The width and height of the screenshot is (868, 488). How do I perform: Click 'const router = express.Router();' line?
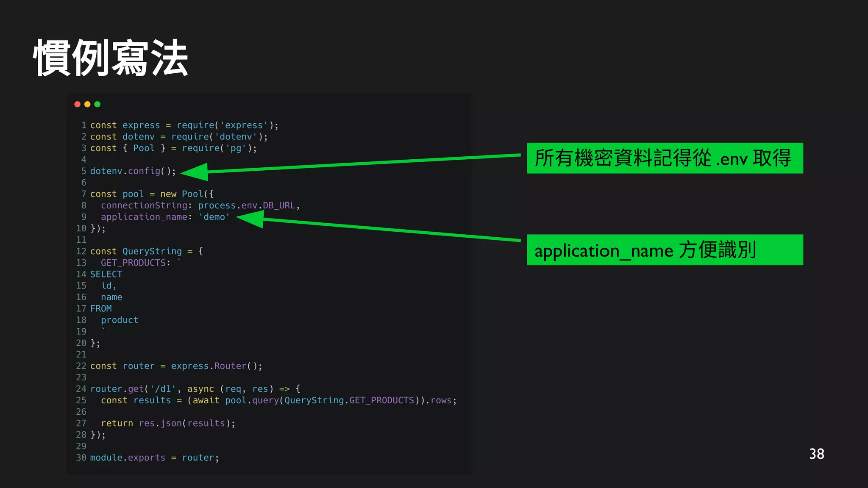pyautogui.click(x=176, y=366)
